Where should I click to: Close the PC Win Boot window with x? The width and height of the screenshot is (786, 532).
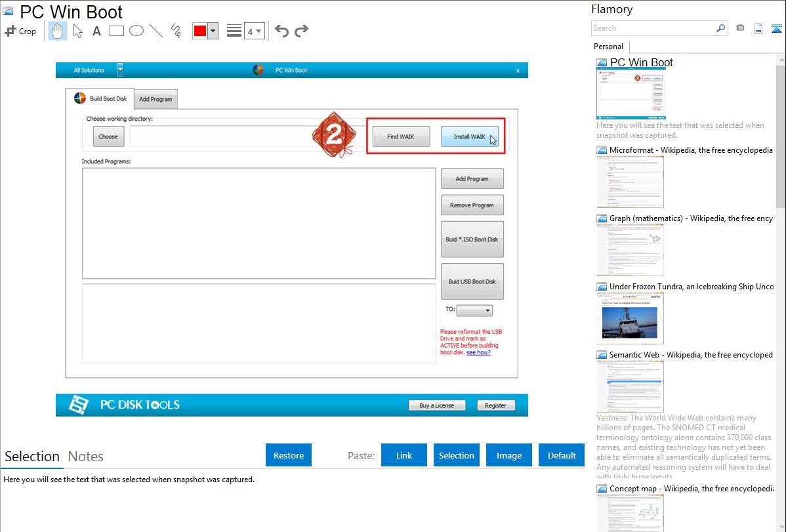(518, 71)
